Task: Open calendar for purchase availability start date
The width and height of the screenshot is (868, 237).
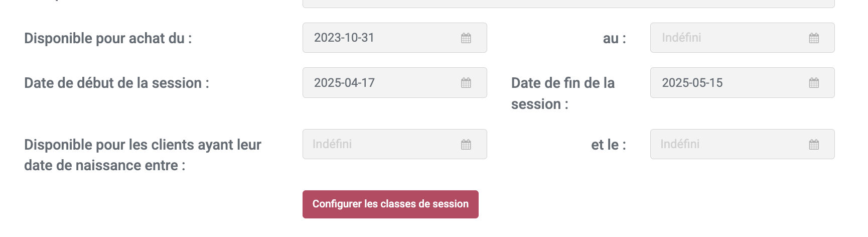Action: pos(466,38)
